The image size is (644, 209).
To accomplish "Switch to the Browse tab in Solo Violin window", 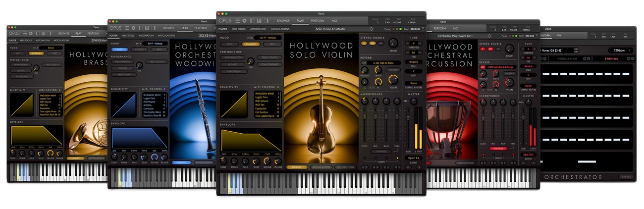I will click(x=283, y=21).
